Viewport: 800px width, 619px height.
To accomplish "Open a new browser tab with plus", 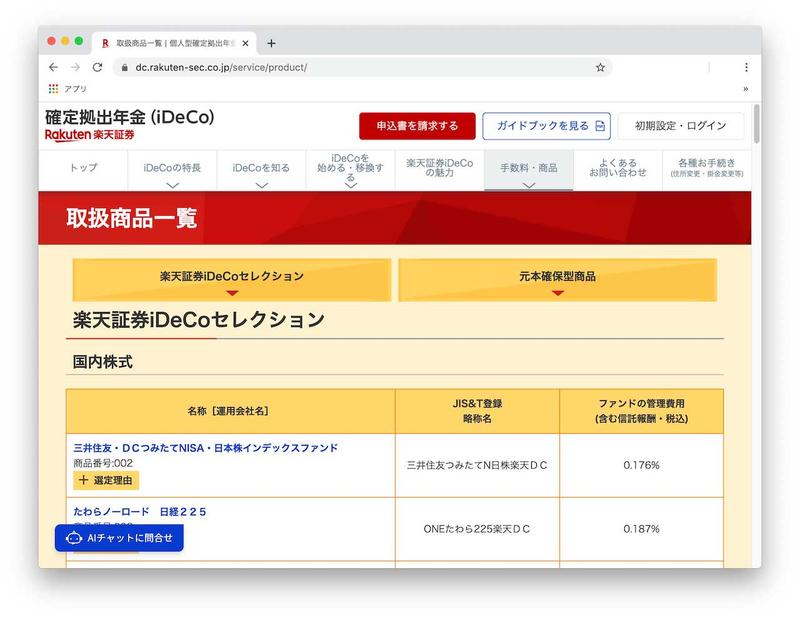I will [x=271, y=43].
